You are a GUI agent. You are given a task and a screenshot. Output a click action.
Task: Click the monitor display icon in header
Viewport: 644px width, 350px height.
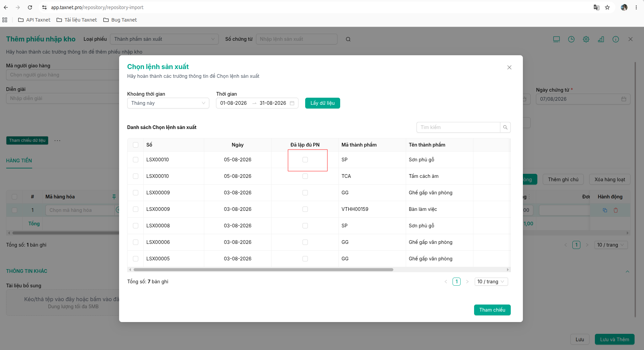point(557,39)
